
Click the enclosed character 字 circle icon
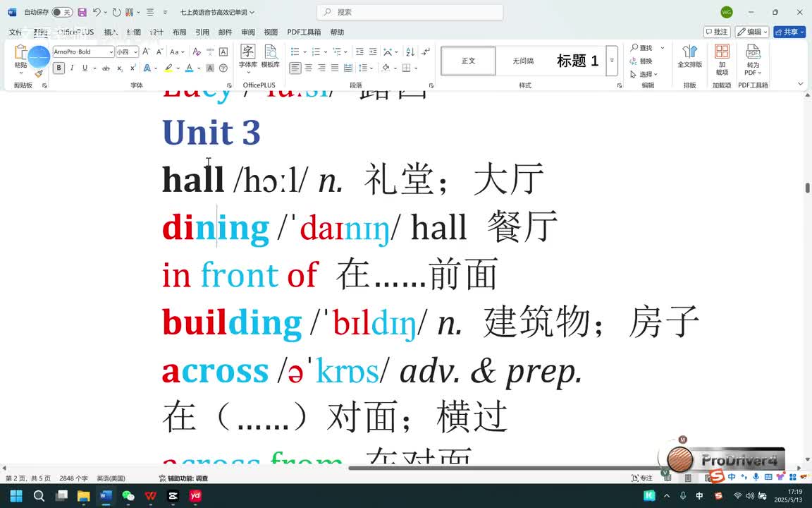click(223, 68)
